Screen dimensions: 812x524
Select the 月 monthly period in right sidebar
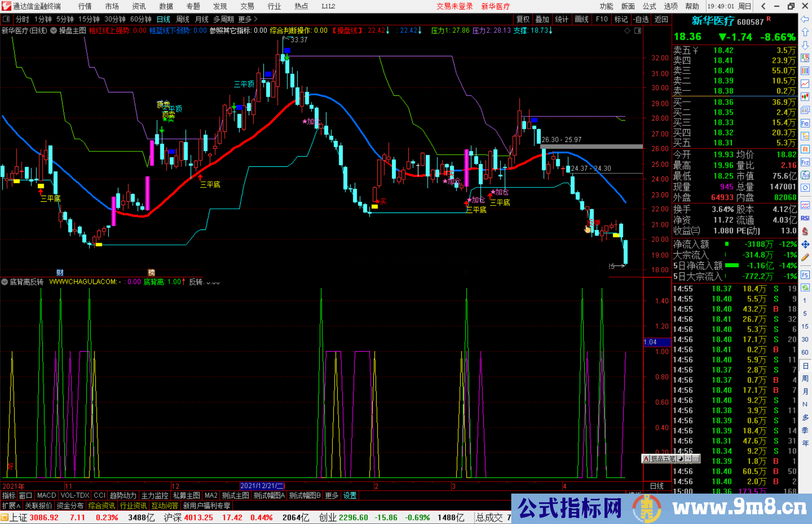805,391
